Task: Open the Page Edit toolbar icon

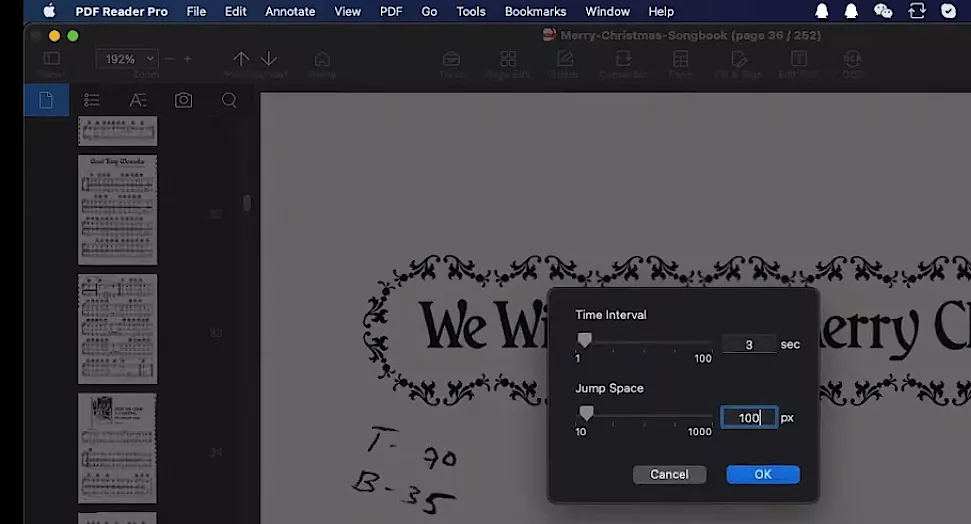Action: [x=508, y=59]
